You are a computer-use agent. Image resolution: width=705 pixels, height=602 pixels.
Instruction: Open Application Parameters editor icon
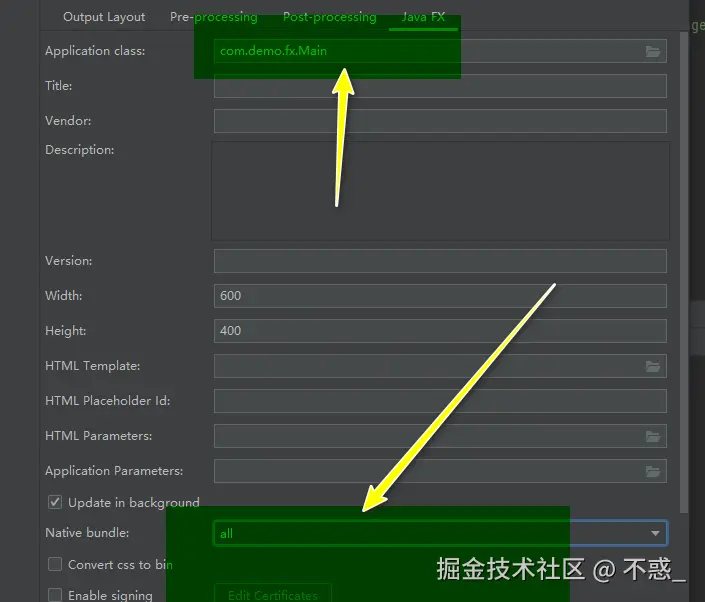[653, 471]
